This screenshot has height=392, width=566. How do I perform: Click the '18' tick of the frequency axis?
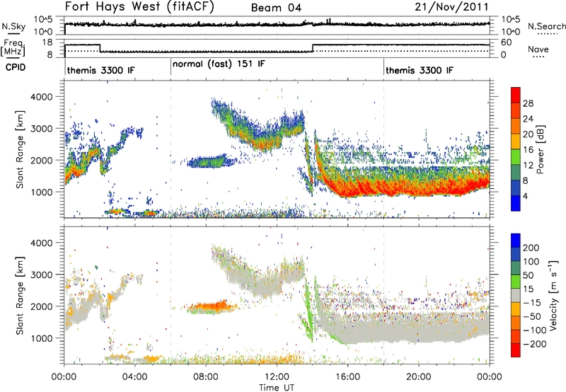point(47,42)
